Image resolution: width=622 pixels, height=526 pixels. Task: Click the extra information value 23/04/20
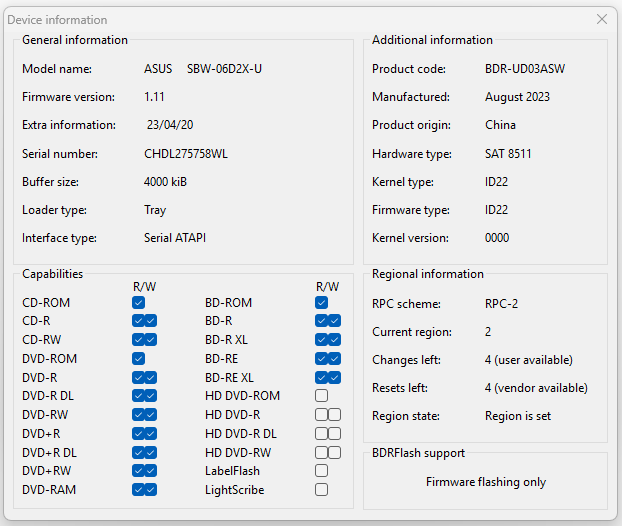(170, 125)
